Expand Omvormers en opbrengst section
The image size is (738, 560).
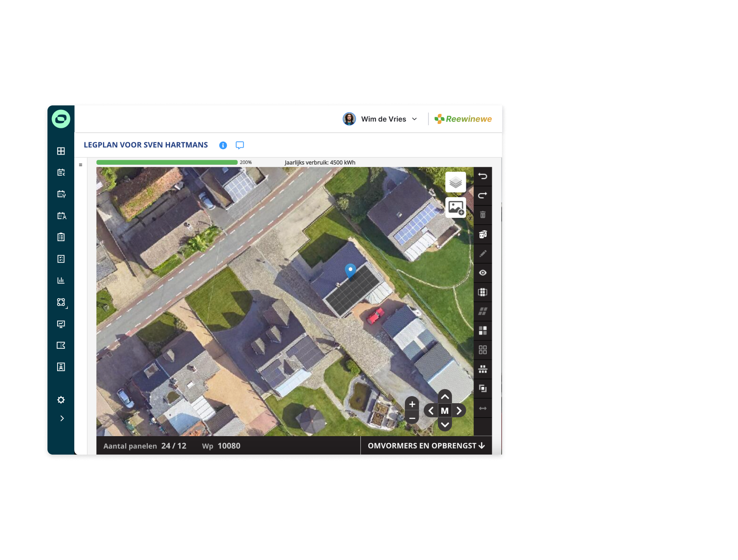coord(426,446)
